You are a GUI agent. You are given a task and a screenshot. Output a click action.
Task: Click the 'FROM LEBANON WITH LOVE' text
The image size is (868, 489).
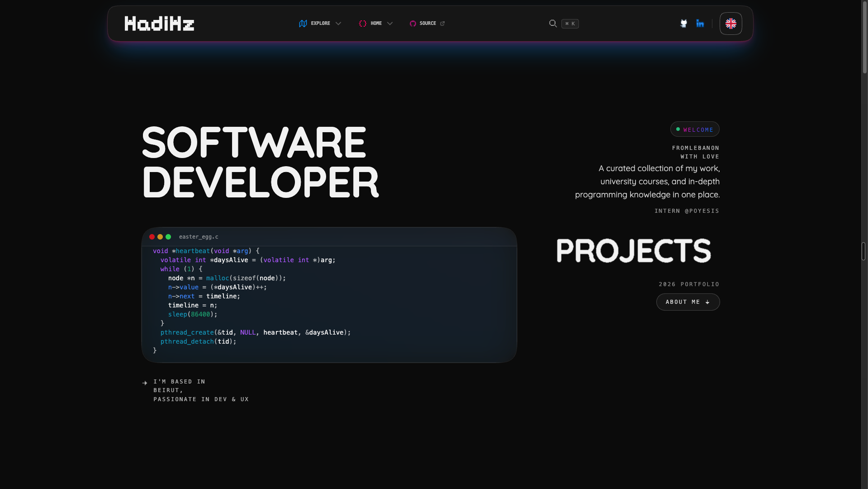[696, 152]
